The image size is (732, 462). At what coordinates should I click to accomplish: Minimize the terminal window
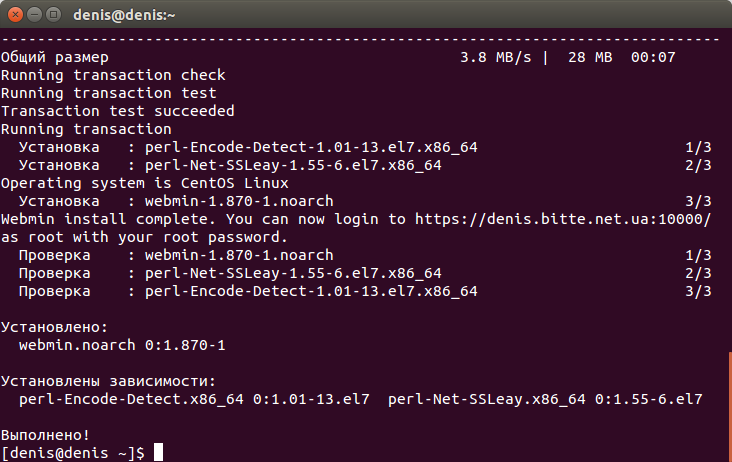(35, 15)
